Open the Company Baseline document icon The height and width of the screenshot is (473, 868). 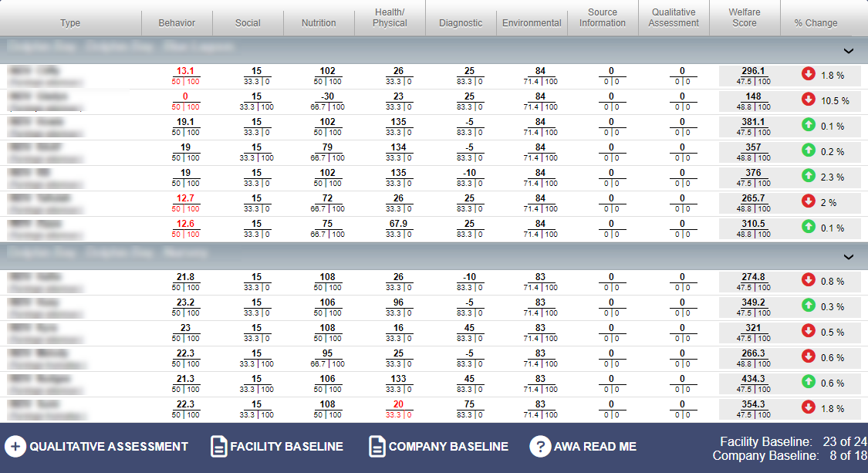click(377, 447)
